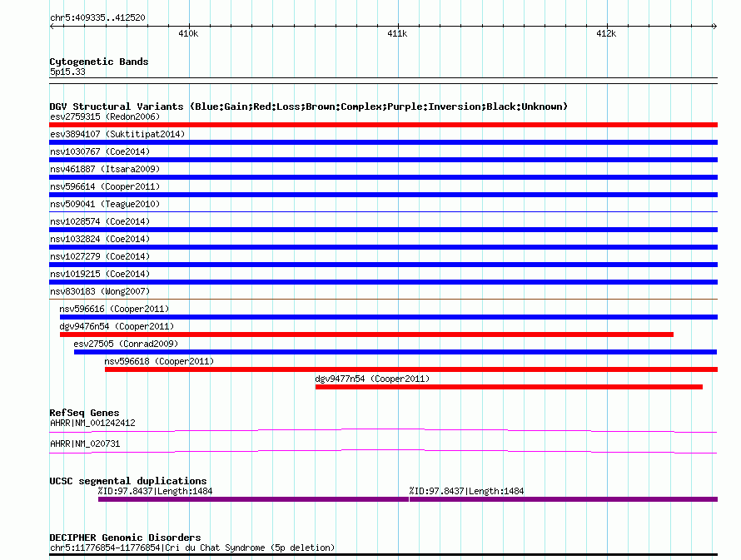Open the nsv509041 (Teague2010) variant label
The width and height of the screenshot is (741, 560).
pos(105,204)
